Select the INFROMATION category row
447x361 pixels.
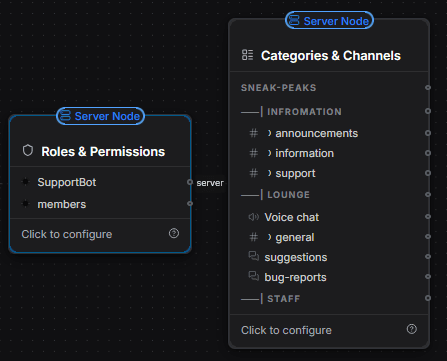pos(329,111)
